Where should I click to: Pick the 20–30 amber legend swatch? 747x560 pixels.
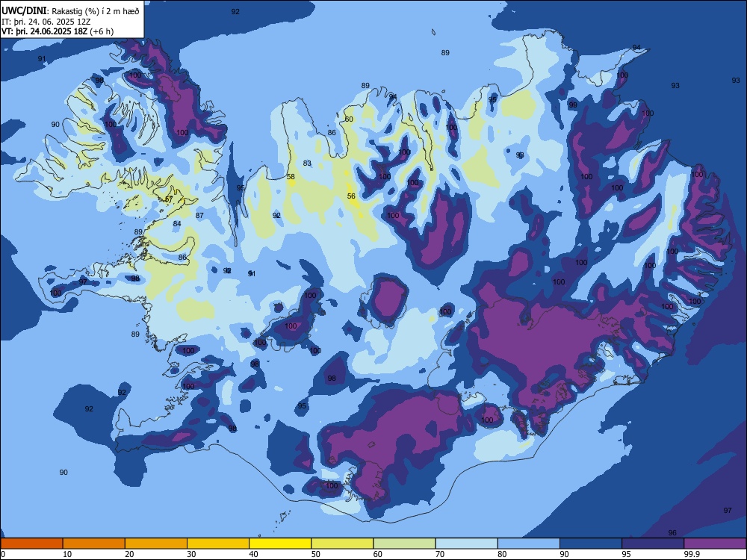156,544
